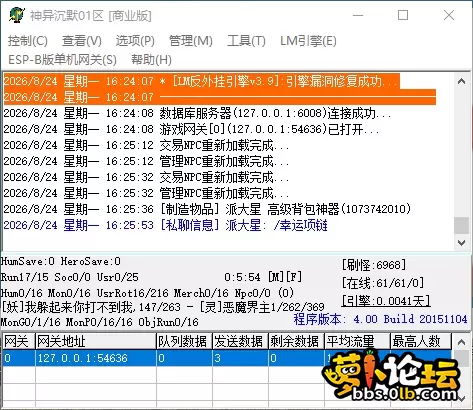Open the 控制(C) menu
473x410 pixels.
click(x=28, y=41)
